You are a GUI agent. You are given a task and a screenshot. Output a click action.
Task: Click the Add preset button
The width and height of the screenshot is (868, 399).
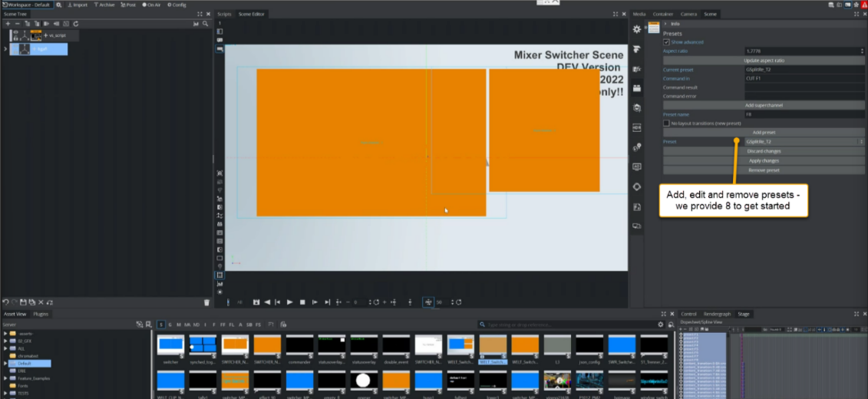[764, 133]
